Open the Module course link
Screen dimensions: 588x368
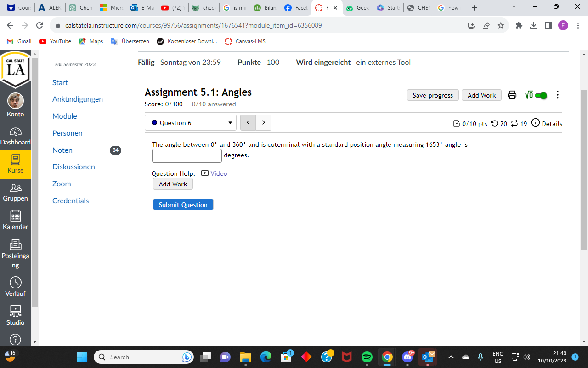(x=65, y=116)
